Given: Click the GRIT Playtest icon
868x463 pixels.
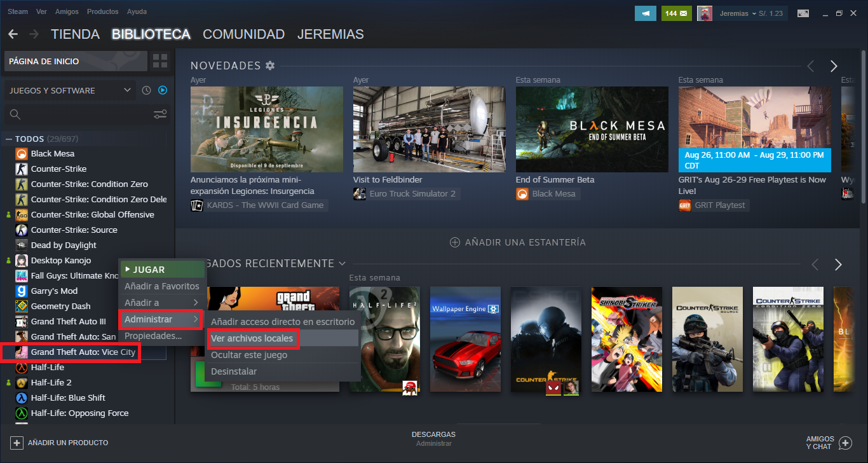Looking at the screenshot, I should tap(684, 205).
